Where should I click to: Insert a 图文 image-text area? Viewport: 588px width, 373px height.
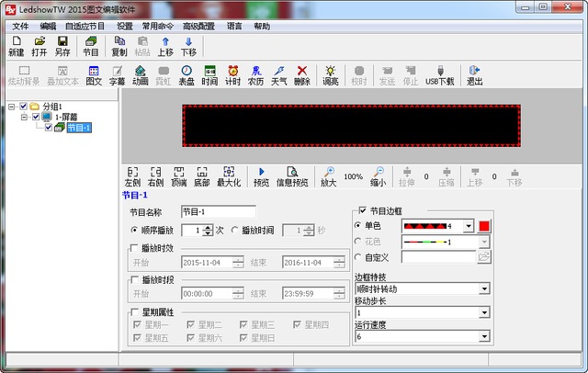click(94, 75)
